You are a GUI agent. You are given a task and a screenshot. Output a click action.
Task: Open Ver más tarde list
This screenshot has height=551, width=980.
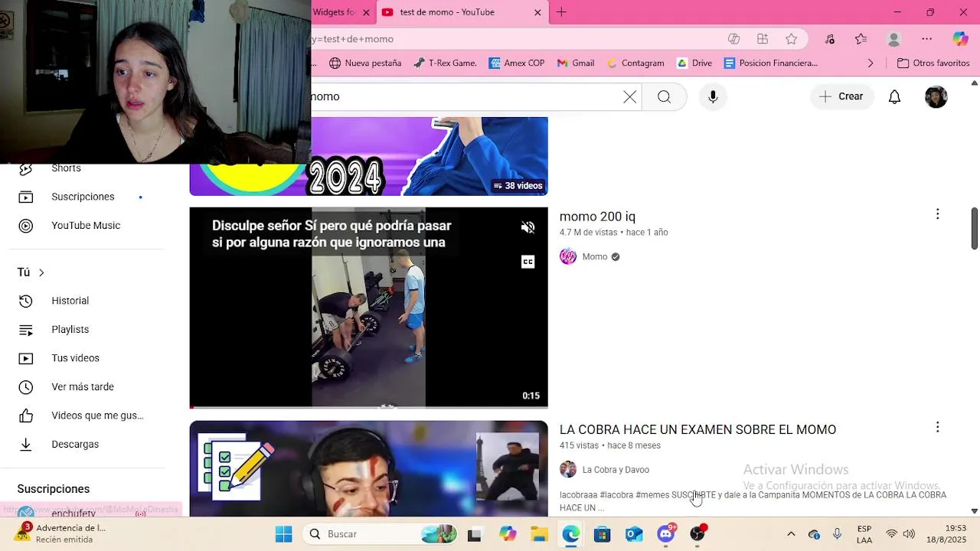[x=82, y=386]
